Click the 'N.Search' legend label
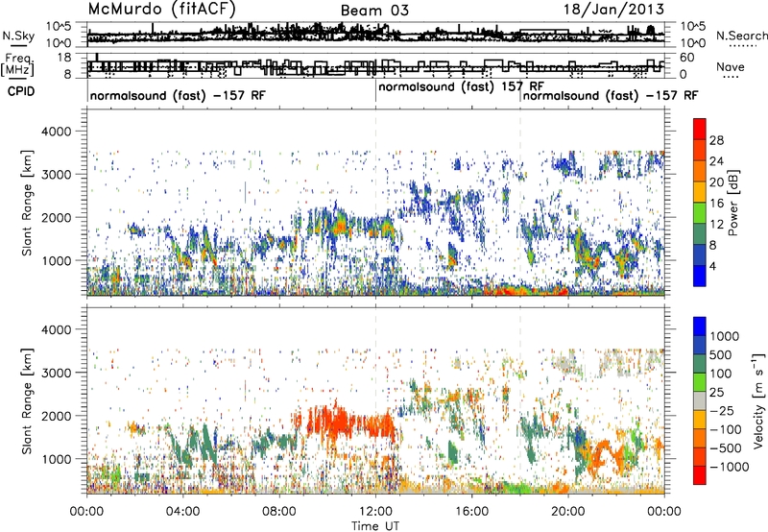 (x=741, y=36)
